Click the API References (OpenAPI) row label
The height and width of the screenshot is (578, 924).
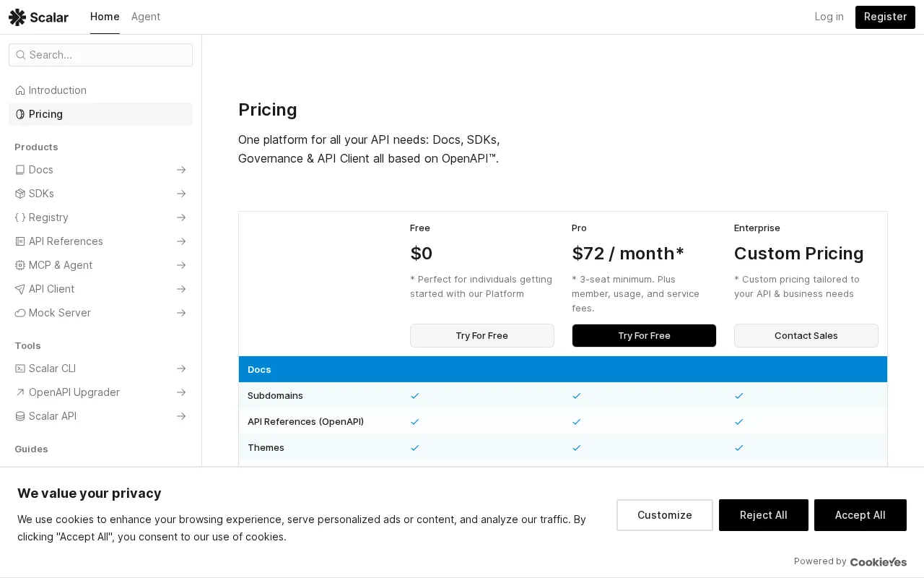pyautogui.click(x=305, y=422)
